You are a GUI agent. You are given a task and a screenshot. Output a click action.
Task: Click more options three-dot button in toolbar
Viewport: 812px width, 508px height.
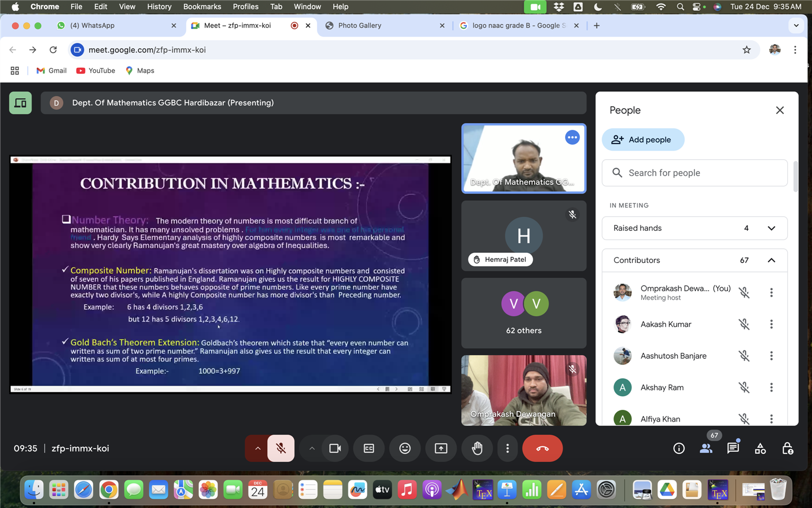pos(507,448)
